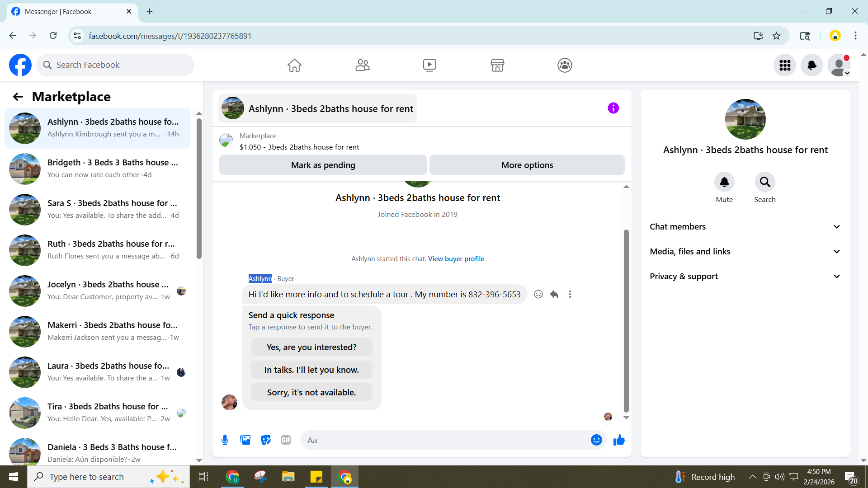Viewport: 868px width, 488px height.
Task: Mute this conversation bell icon
Action: pos(724,182)
